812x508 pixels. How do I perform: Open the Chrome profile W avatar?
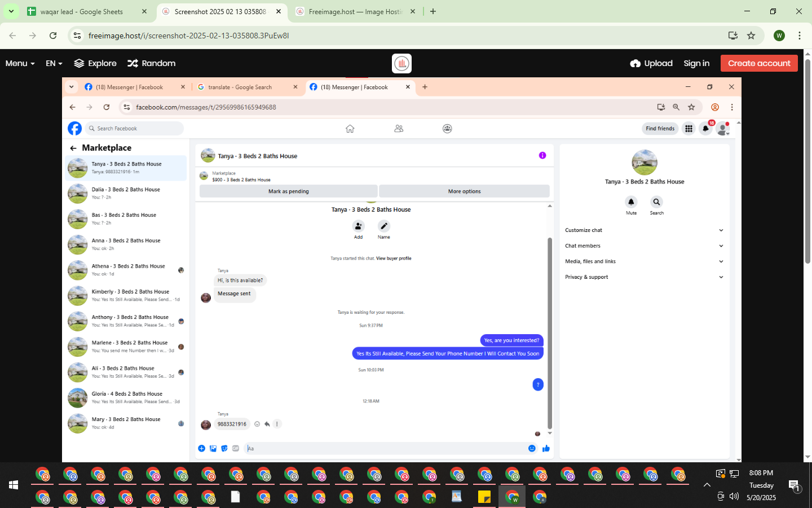point(779,36)
